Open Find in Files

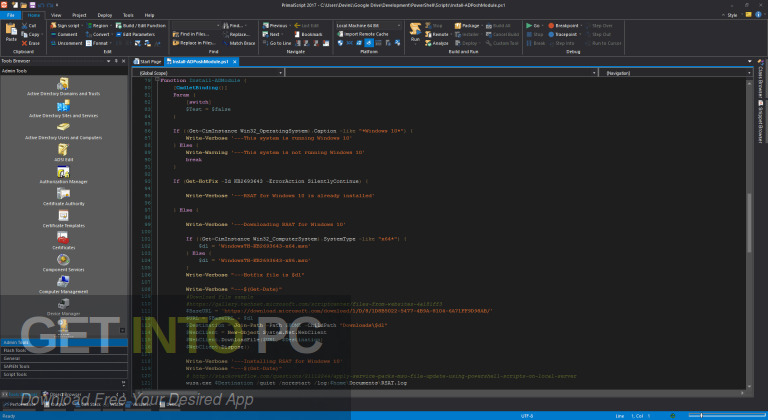tap(191, 34)
